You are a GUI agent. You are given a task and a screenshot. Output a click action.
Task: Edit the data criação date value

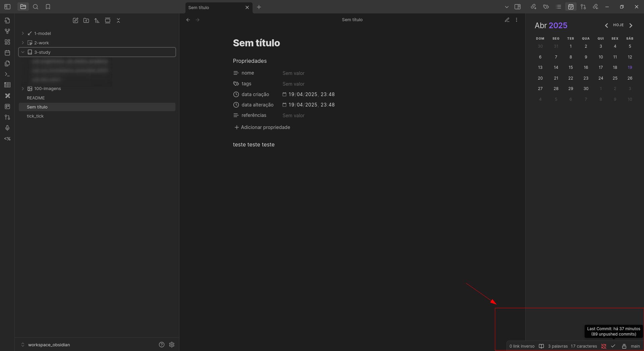point(312,94)
